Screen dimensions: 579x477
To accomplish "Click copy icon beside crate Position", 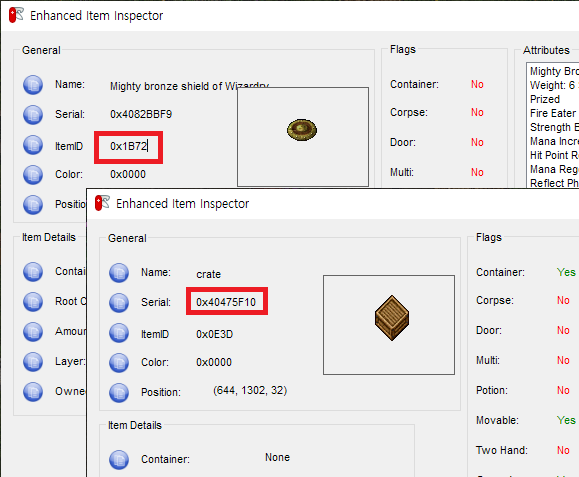I will click(119, 393).
